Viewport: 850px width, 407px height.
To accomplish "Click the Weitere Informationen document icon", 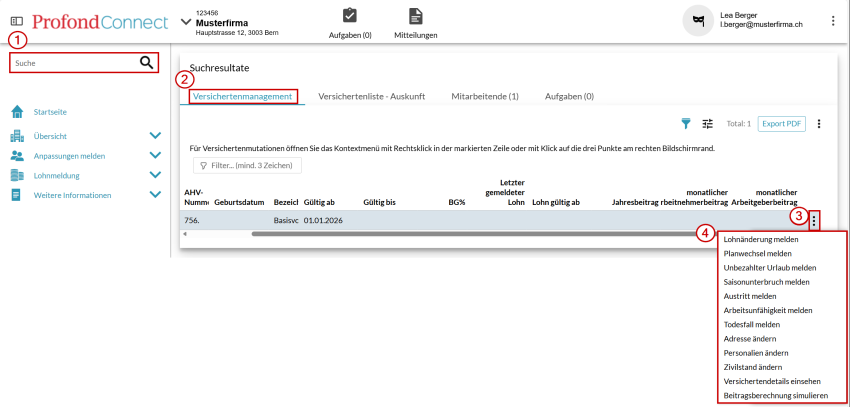I will tap(16, 195).
